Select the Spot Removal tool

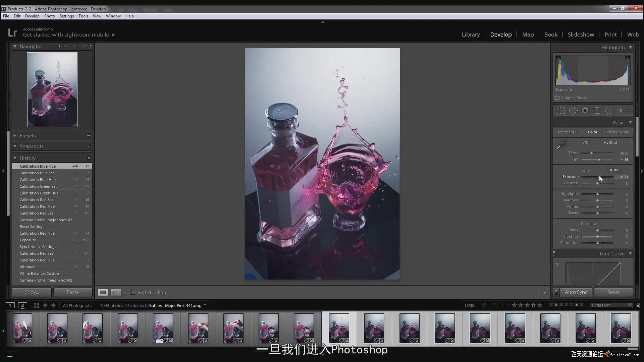point(573,111)
